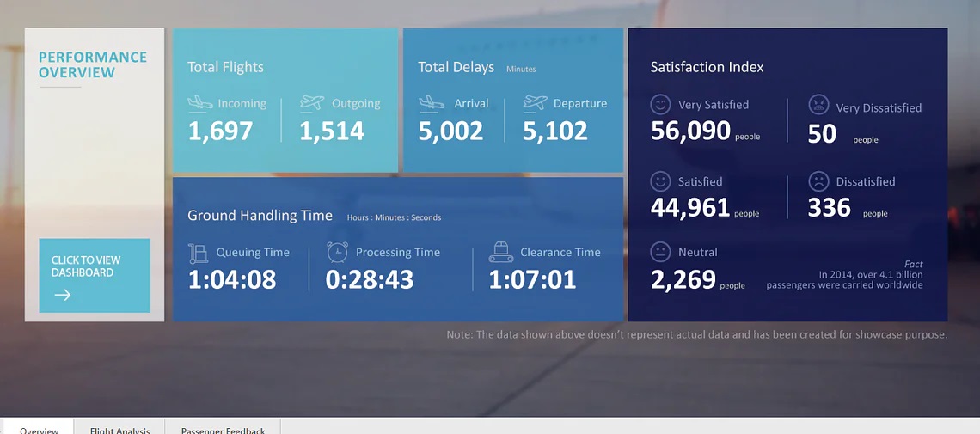Click the dissatisfied count 336
This screenshot has width=980, height=434.
pos(830,207)
